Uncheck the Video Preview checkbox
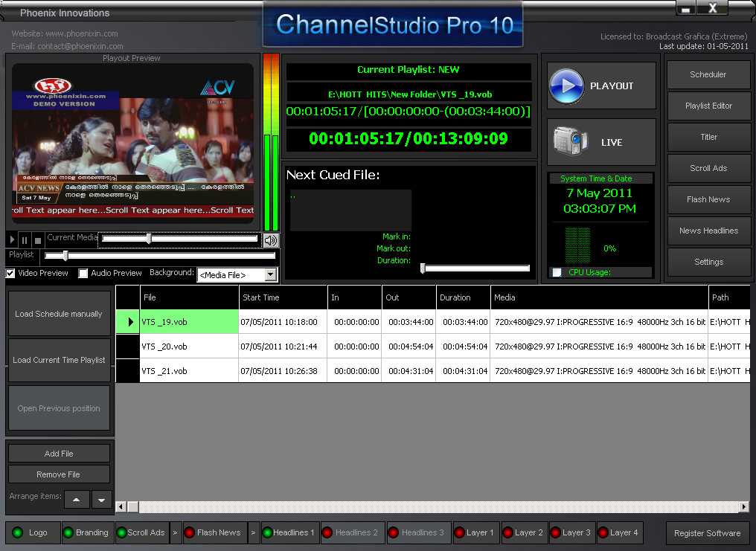Viewport: 756px width, 551px height. tap(10, 273)
